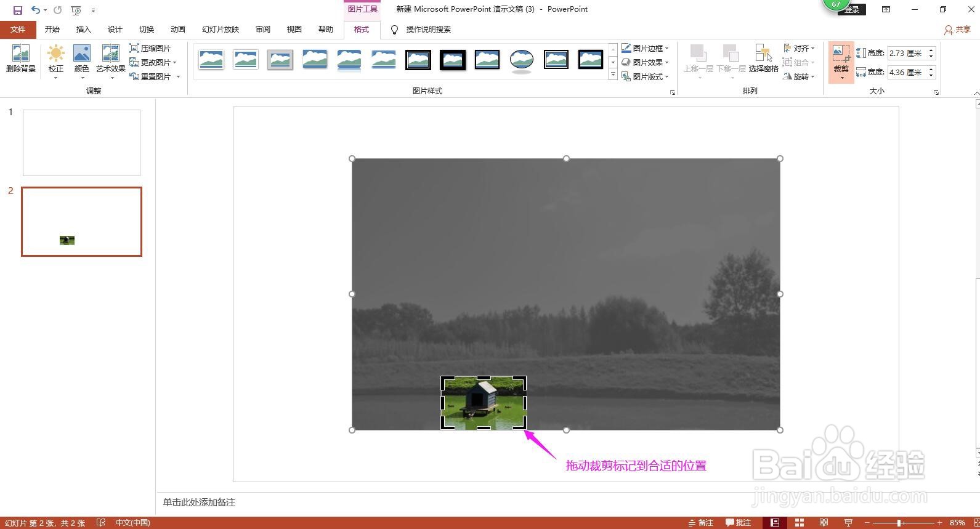980x529 pixels.
Task: Click spelling check icon in status bar
Action: 101,523
